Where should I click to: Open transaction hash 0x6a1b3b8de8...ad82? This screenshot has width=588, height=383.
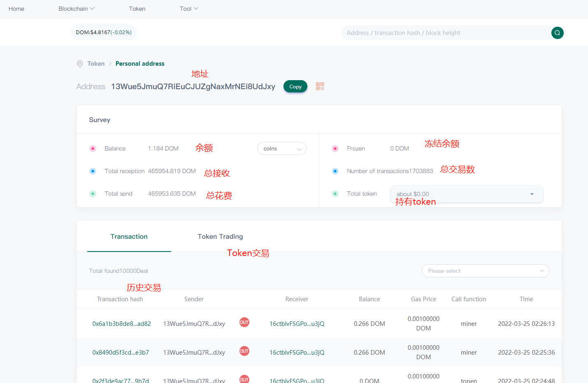121,324
